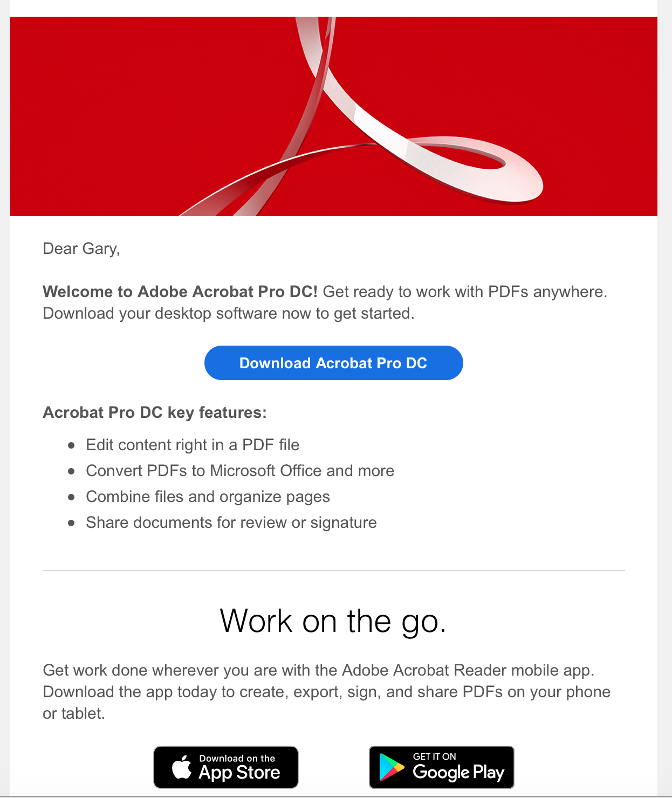The height and width of the screenshot is (798, 672).
Task: Select the Acrobat Pro DC key features heading
Action: click(155, 412)
